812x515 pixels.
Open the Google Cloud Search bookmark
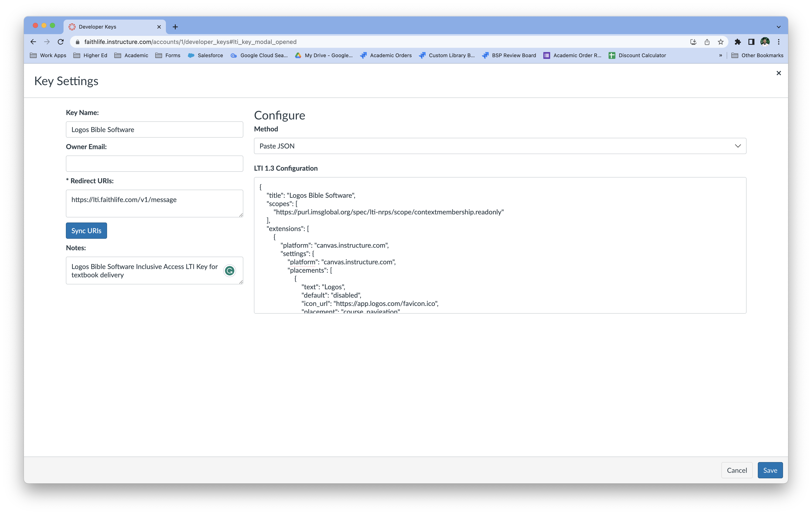pos(259,55)
